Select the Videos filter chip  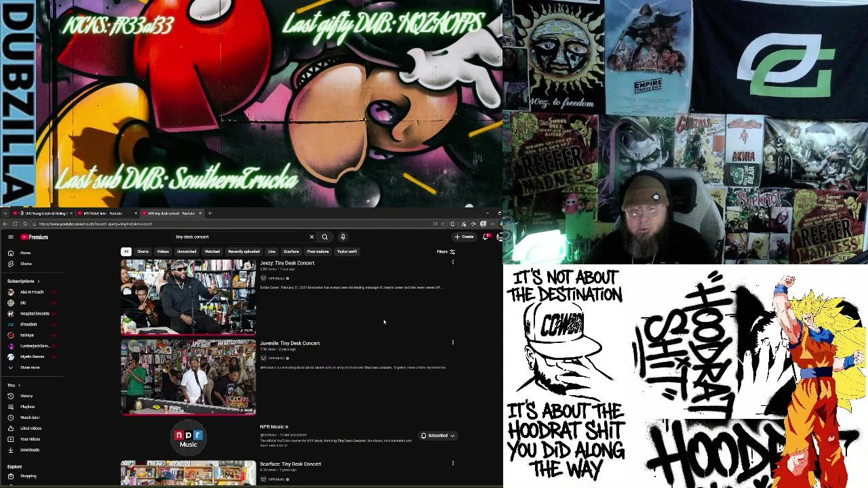163,251
